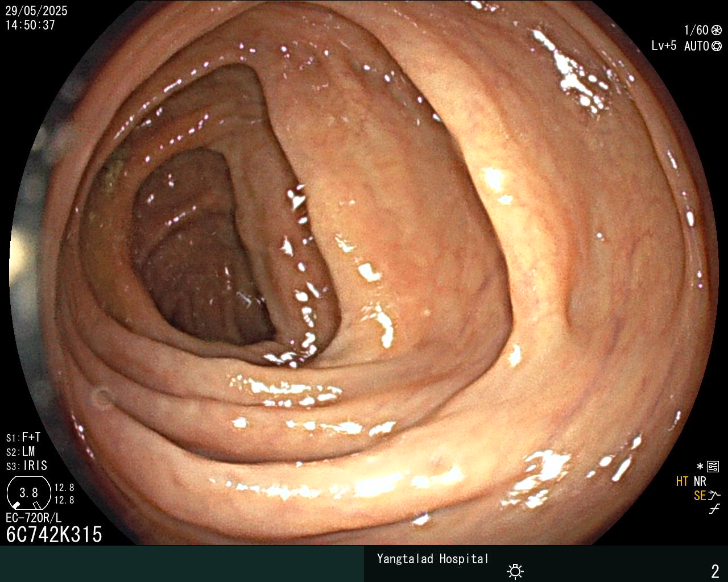Click the upper 12.8 diameter value
Screen dimensions: 728x582
tap(64, 488)
